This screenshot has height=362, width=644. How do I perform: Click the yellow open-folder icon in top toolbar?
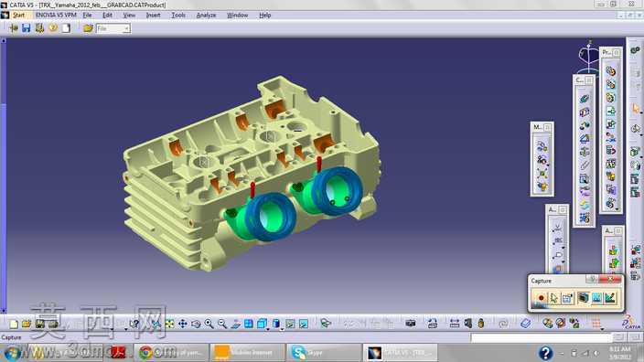tap(88, 28)
